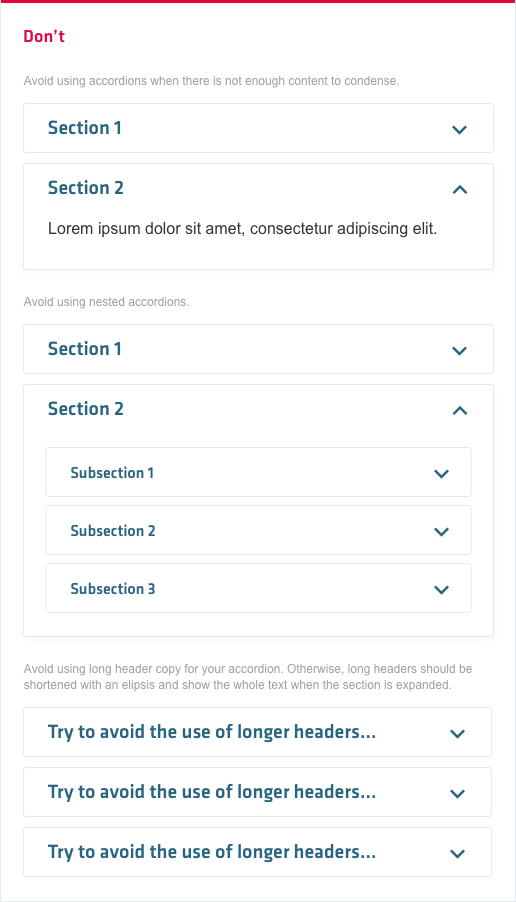
Task: Click the last 'Try to avoid' header text
Action: click(x=212, y=852)
